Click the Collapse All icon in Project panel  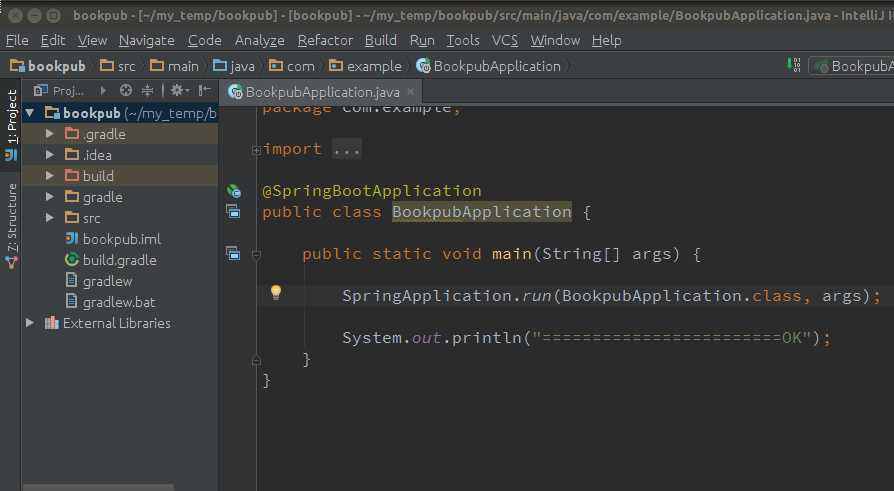[147, 90]
